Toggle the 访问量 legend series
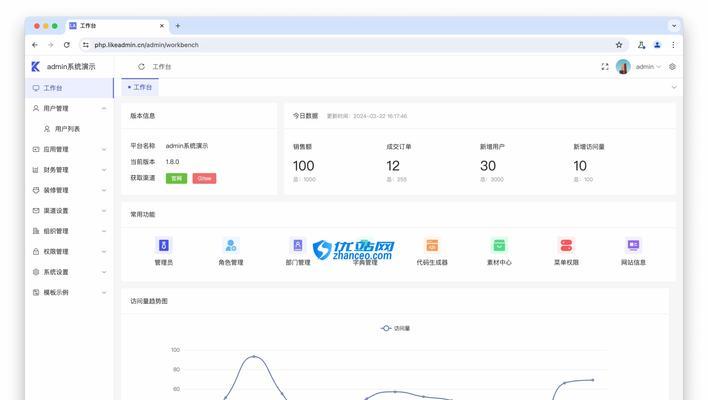The image size is (708, 400). (x=396, y=328)
